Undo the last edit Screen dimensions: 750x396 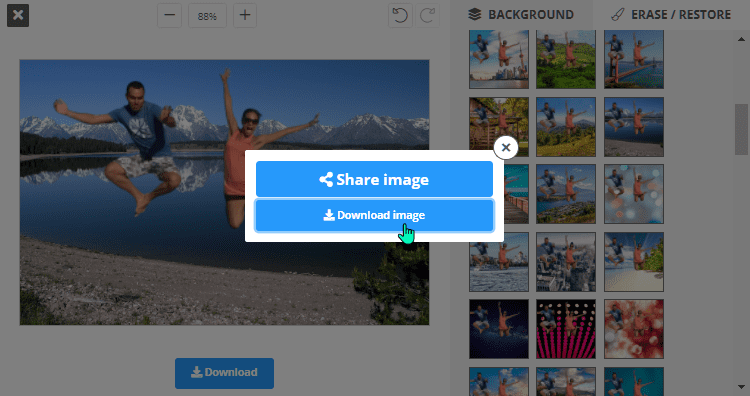point(400,15)
